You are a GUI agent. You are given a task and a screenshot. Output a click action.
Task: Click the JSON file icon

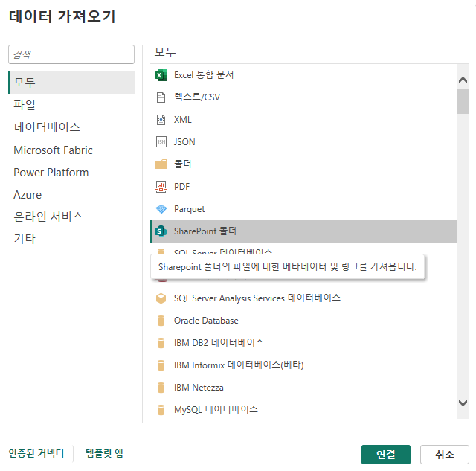pyautogui.click(x=161, y=142)
